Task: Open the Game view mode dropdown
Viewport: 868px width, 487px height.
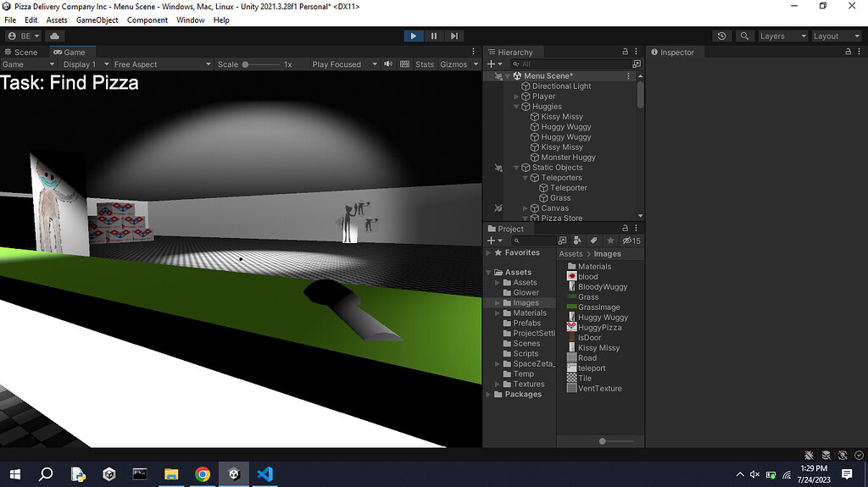Action: point(28,64)
